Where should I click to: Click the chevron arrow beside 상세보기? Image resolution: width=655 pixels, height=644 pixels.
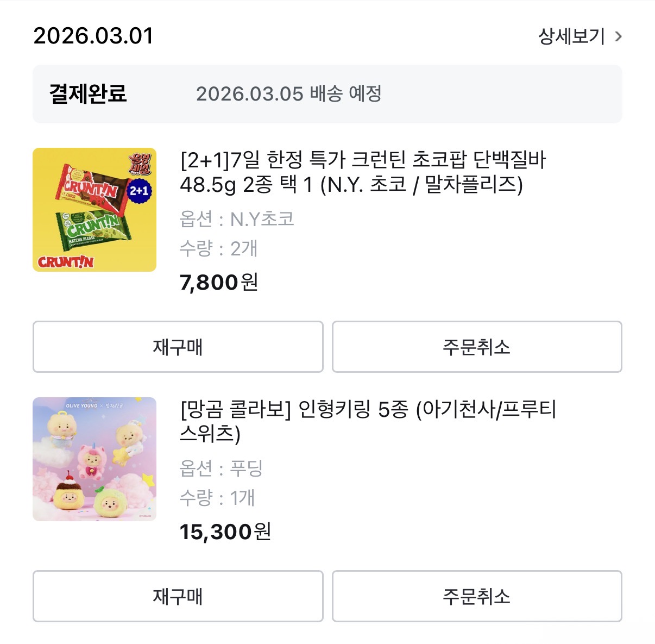click(x=618, y=37)
